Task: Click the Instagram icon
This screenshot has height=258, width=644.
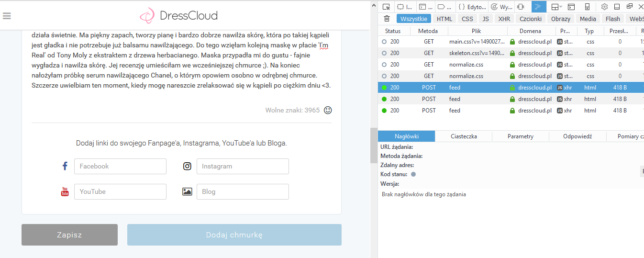Action: (187, 166)
